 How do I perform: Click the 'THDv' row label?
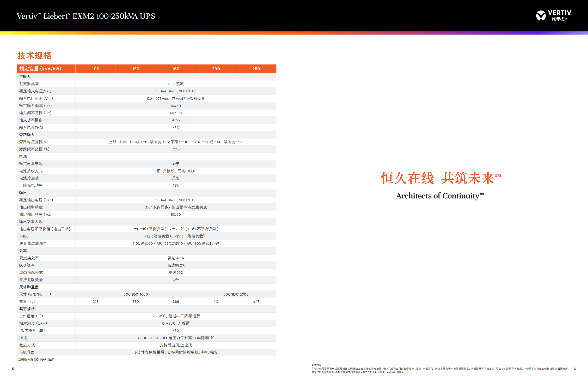(x=24, y=236)
